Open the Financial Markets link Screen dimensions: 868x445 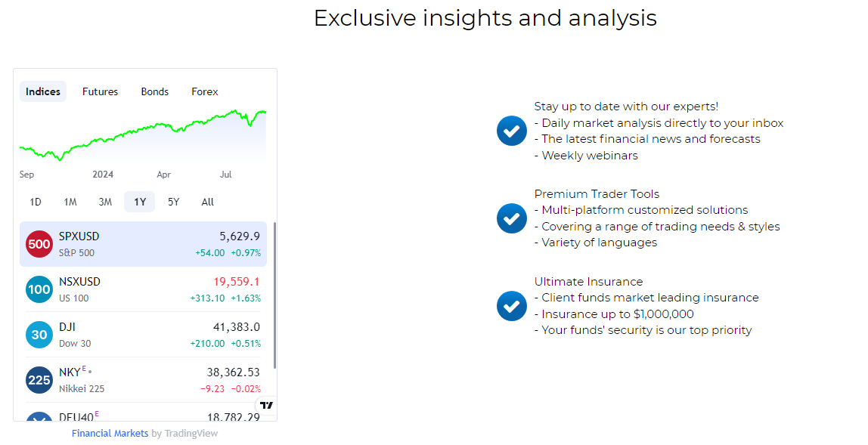tap(110, 434)
